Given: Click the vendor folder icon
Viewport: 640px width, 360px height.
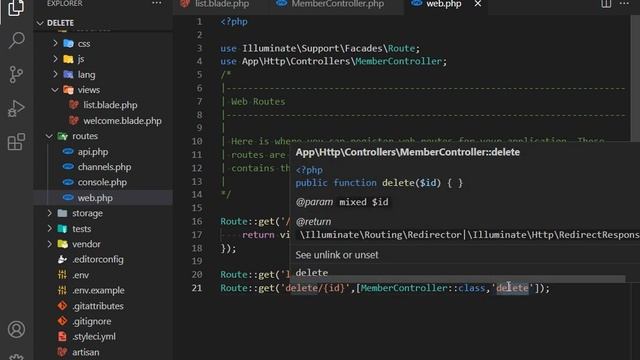Looking at the screenshot, I should point(63,244).
